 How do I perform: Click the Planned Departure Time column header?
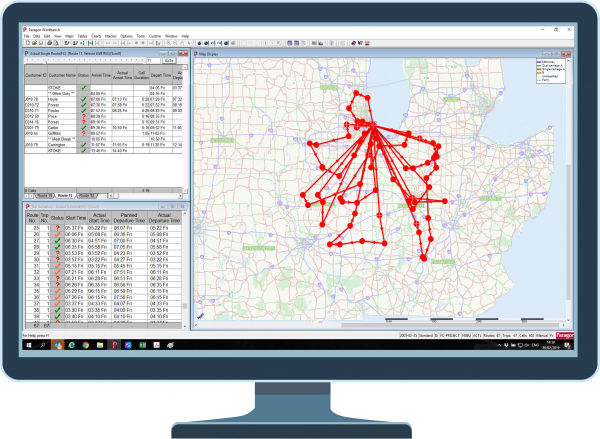(129, 218)
